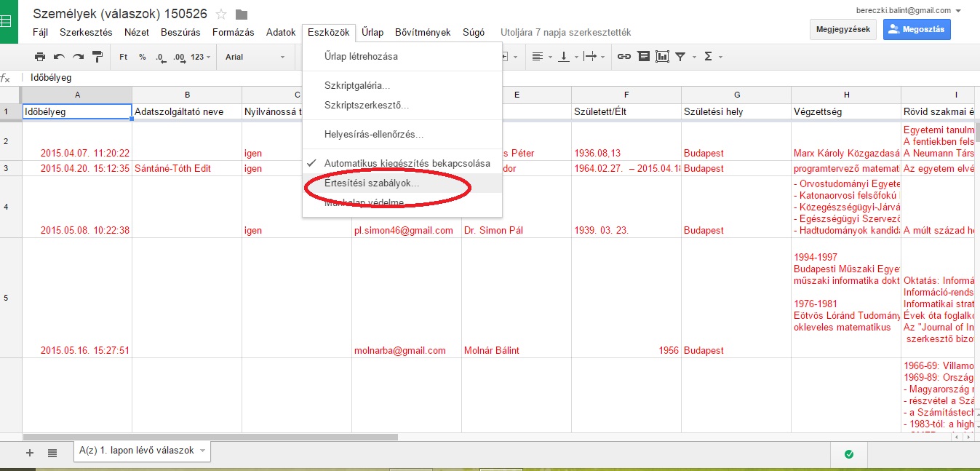The image size is (980, 471).
Task: Click the insert chart icon
Action: (x=662, y=57)
